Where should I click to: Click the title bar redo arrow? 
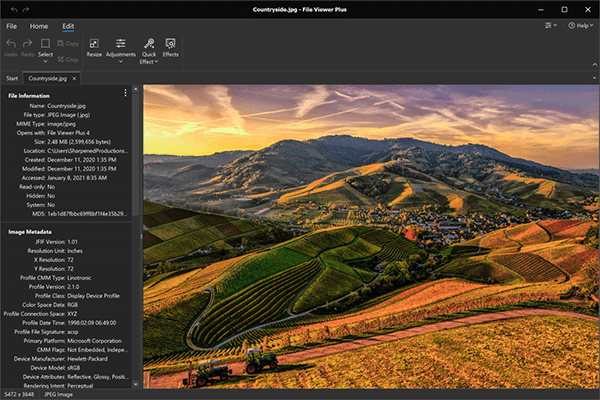point(26,10)
